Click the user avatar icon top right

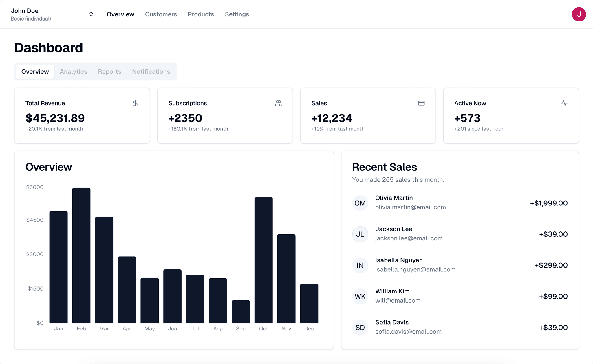579,14
